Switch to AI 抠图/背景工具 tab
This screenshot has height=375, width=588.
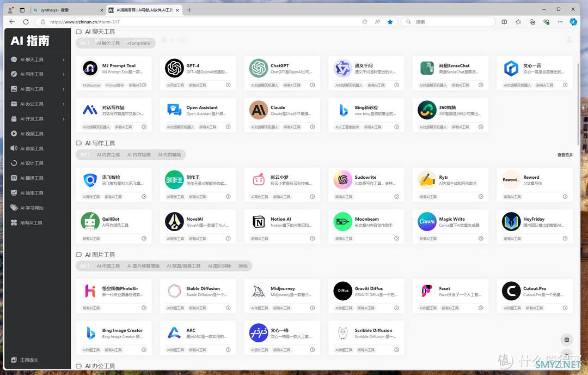pyautogui.click(x=184, y=266)
